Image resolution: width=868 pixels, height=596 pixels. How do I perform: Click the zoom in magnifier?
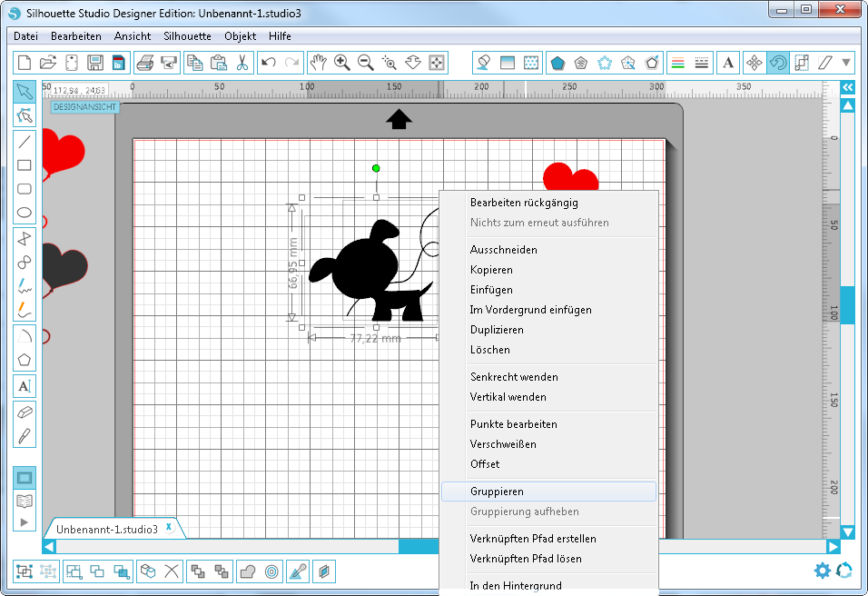click(x=342, y=63)
